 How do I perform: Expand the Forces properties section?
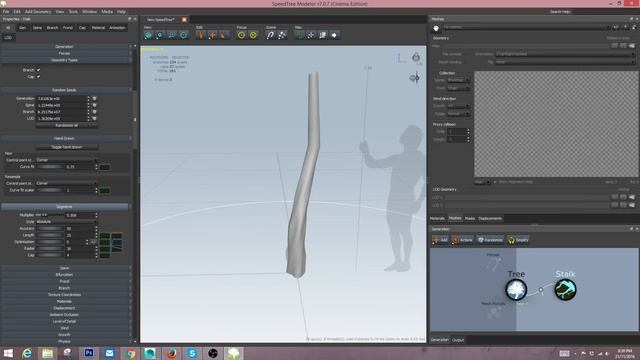[65, 53]
